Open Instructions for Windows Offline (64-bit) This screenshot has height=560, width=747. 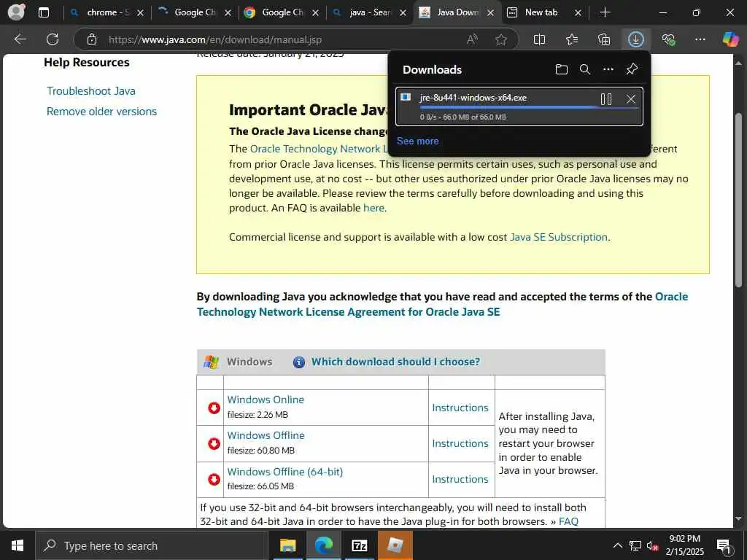(x=460, y=479)
